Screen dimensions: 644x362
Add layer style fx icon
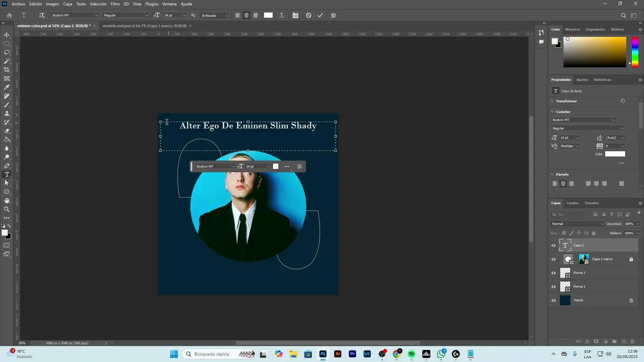tap(587, 341)
